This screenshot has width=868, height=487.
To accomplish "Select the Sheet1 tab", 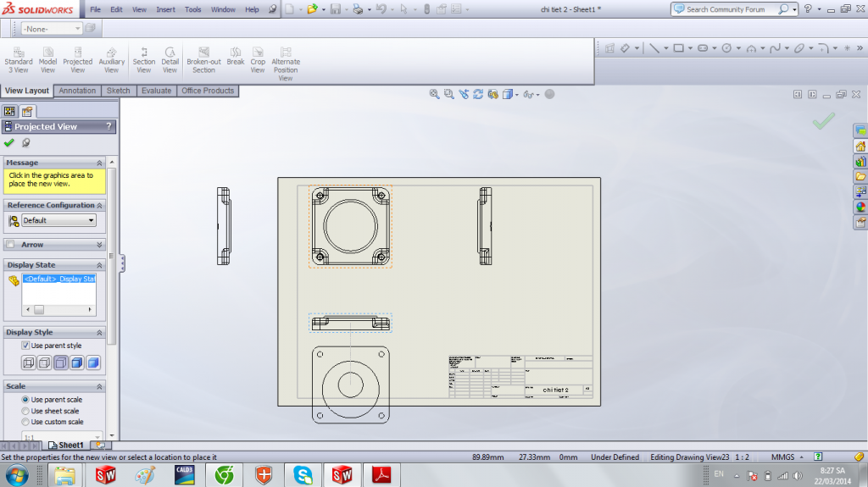I will pyautogui.click(x=65, y=445).
